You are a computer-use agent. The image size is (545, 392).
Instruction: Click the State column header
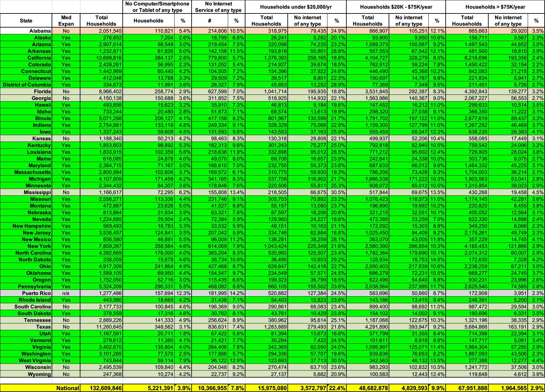coord(26,20)
